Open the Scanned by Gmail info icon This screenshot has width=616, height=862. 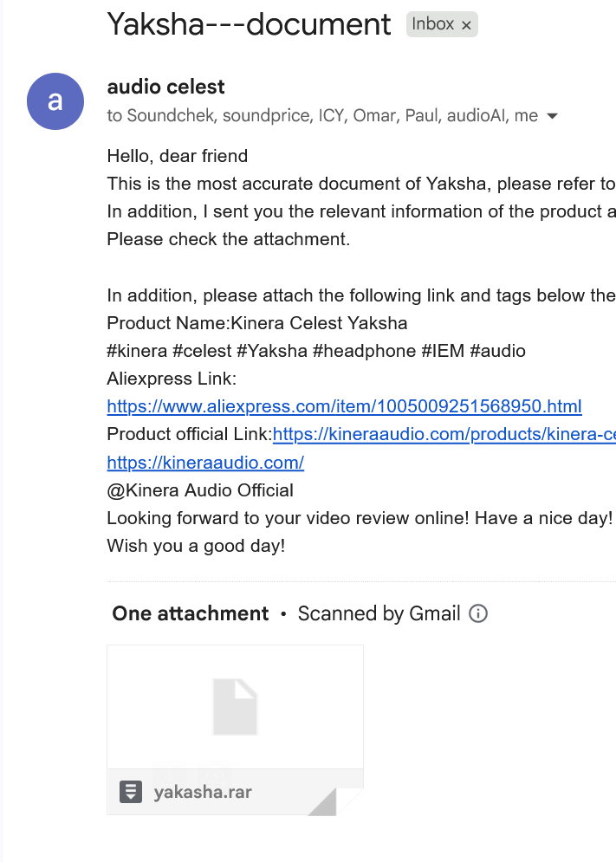(478, 613)
